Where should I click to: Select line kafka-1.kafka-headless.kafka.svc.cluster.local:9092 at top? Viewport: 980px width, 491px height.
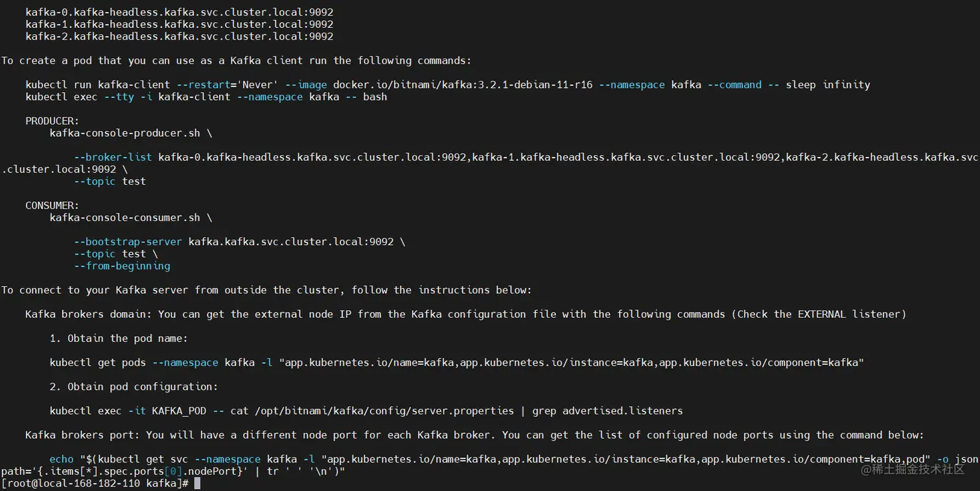coord(180,24)
